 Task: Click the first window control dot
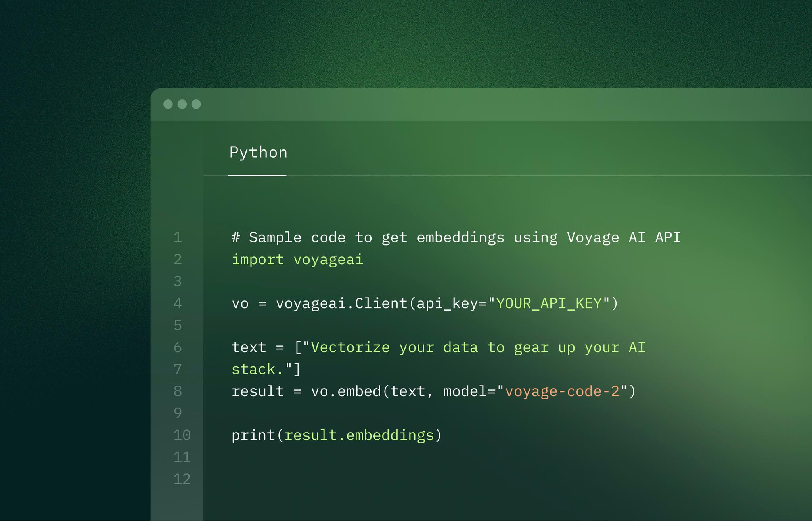[x=168, y=104]
